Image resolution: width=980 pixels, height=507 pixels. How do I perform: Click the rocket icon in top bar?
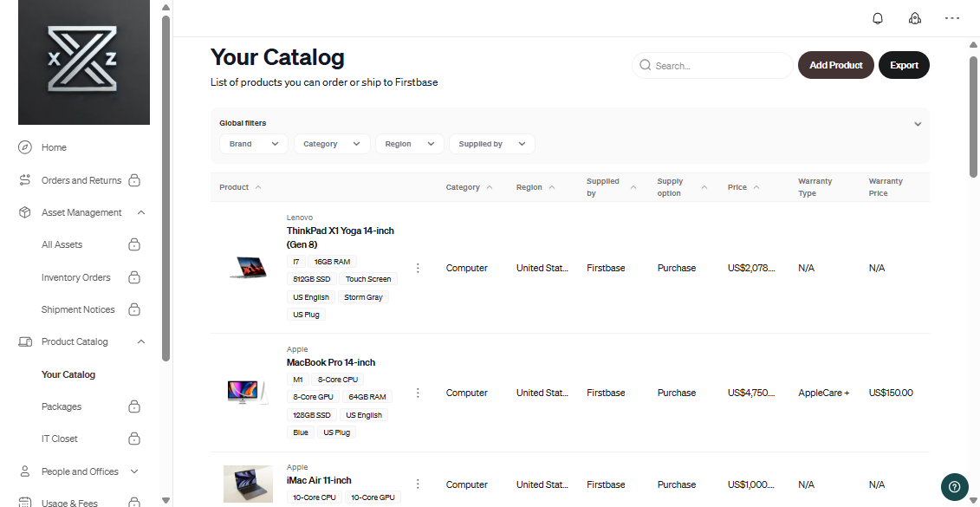914,18
